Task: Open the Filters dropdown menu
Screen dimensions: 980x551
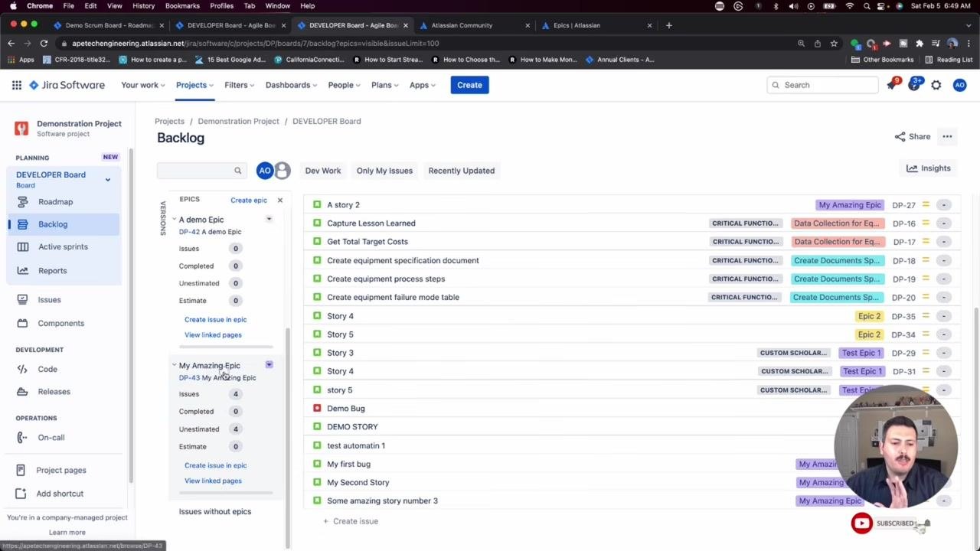Action: pyautogui.click(x=240, y=85)
